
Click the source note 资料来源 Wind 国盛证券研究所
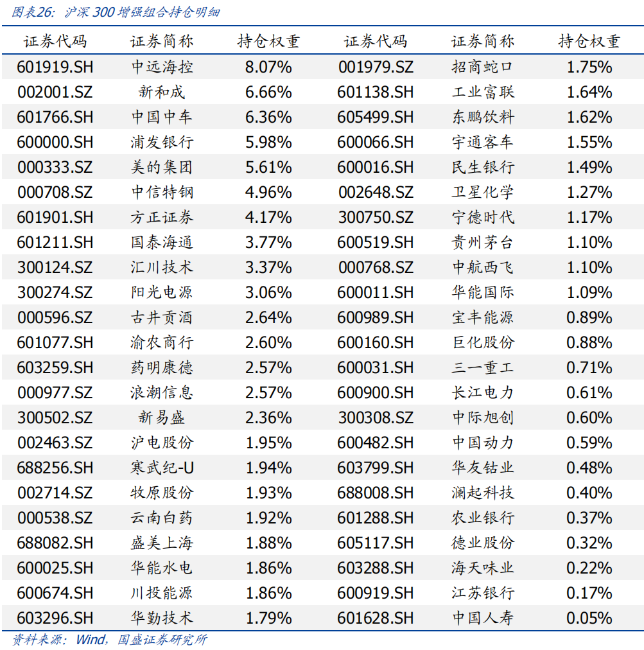click(x=109, y=640)
